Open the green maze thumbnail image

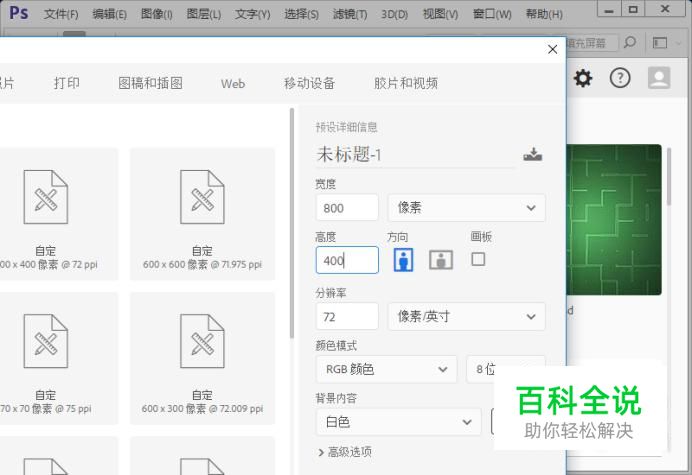[614, 219]
